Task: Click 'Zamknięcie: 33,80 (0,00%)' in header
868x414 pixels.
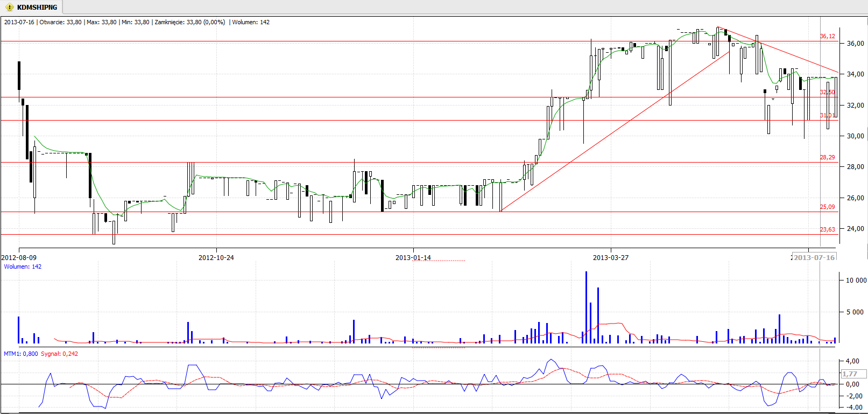Action: (190, 22)
